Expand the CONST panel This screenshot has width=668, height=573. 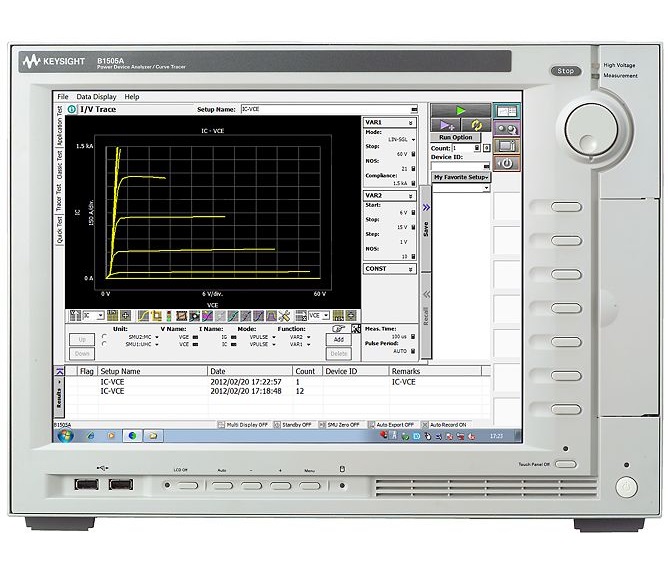tap(410, 269)
